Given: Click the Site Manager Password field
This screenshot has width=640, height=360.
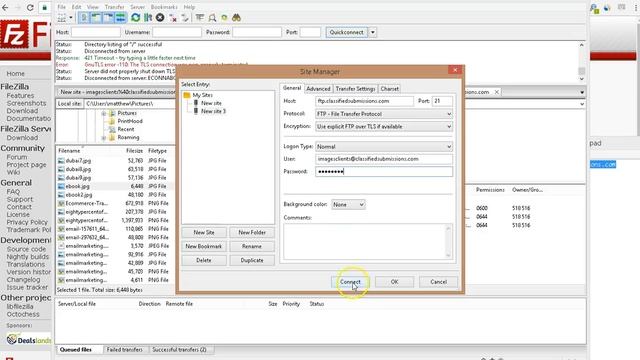Looking at the screenshot, I should click(x=384, y=171).
